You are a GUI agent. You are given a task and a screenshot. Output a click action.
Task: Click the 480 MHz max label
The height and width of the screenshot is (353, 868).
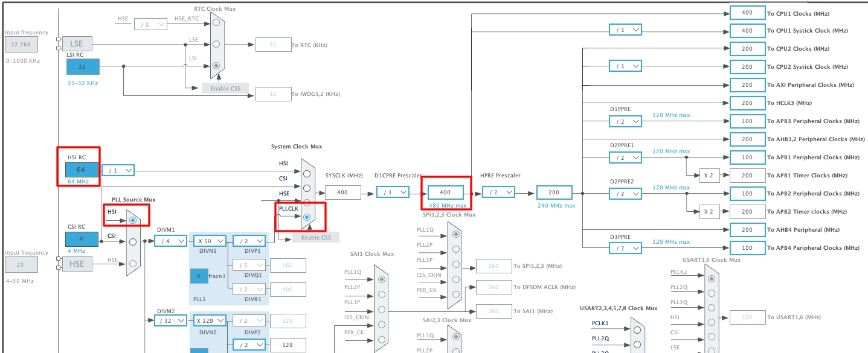tap(446, 205)
